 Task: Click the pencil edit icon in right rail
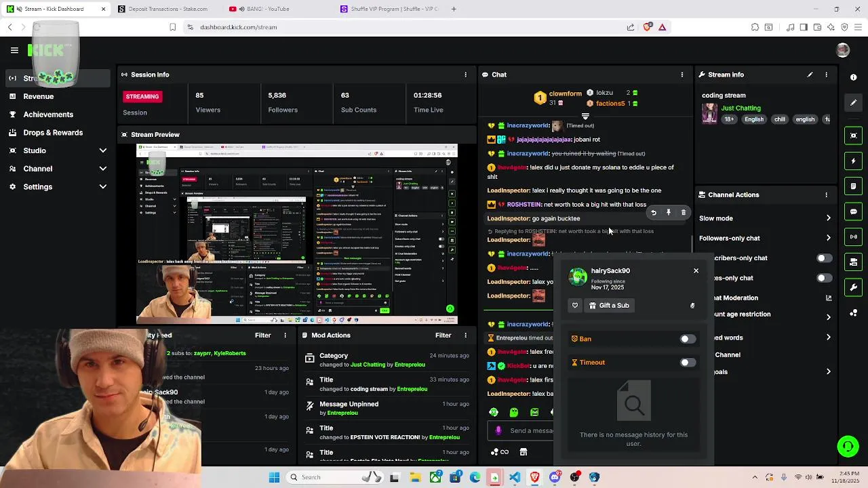[854, 102]
